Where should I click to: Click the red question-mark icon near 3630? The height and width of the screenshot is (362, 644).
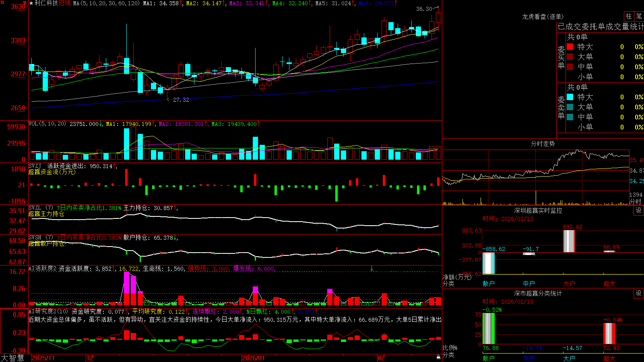coord(25,3)
